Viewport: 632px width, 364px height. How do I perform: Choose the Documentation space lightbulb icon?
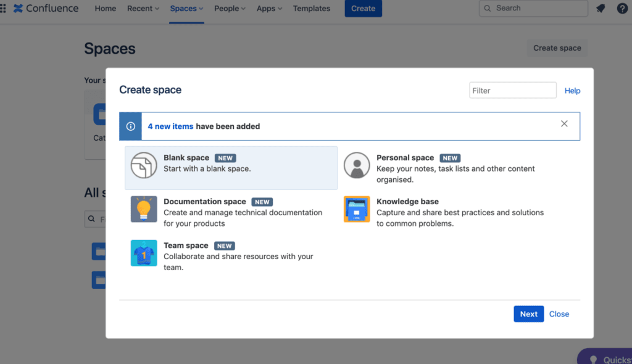pyautogui.click(x=144, y=209)
